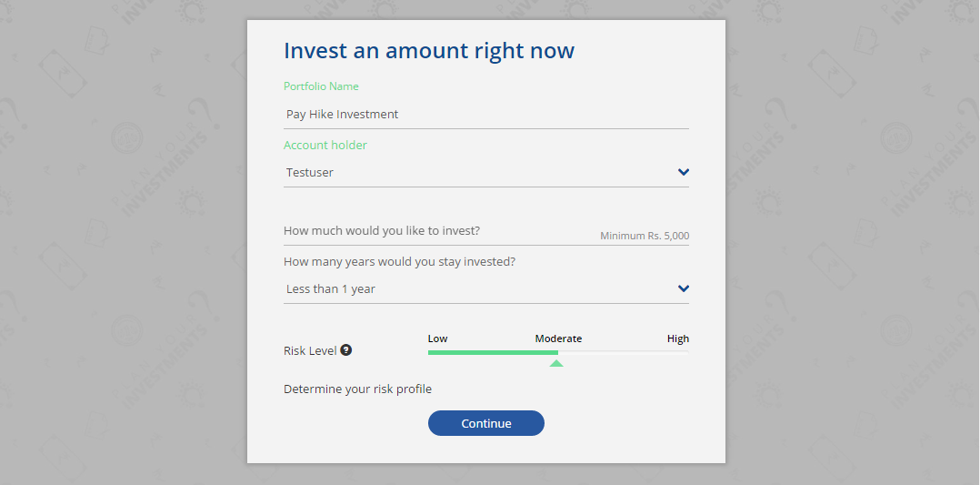Click the Account holder label
The width and height of the screenshot is (980, 485).
(x=325, y=146)
